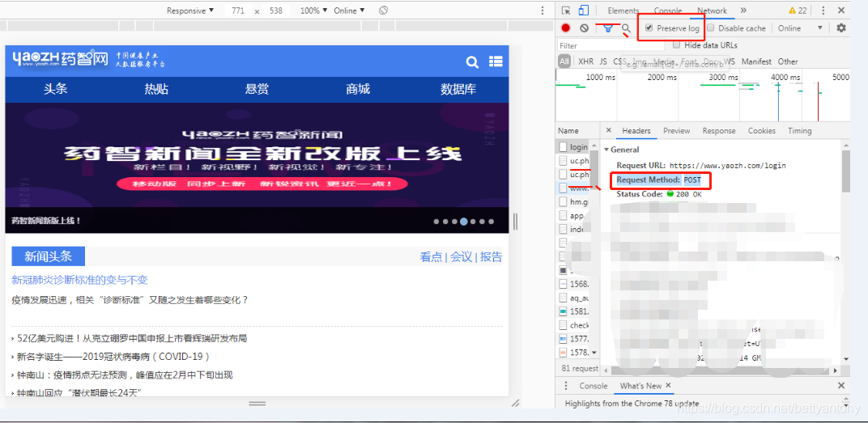868x423 pixels.
Task: Click the 看点 link
Action: [432, 256]
